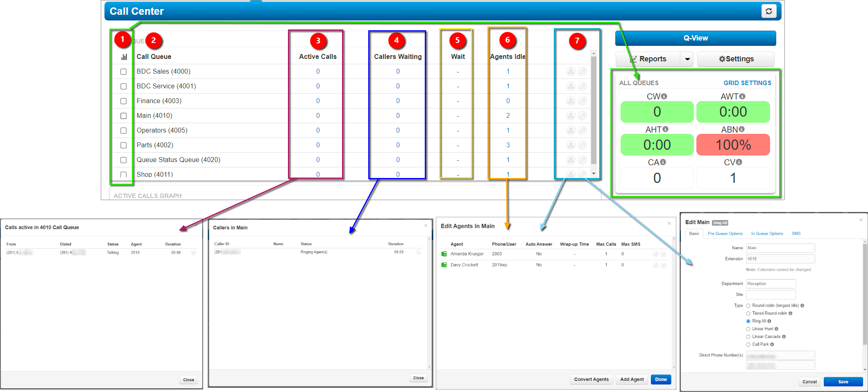Viewport: 868px width, 392px height.
Task: Show info for ABN metric
Action: [742, 129]
